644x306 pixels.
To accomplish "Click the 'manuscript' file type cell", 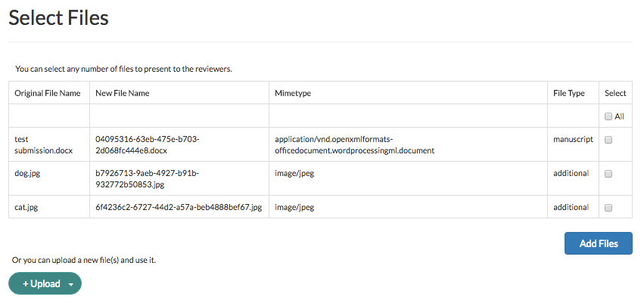I will tap(573, 140).
